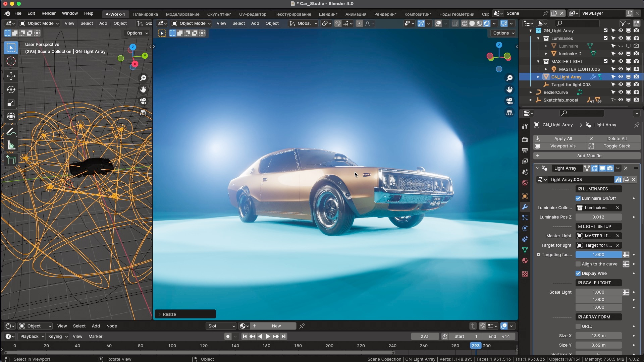Image resolution: width=644 pixels, height=362 pixels.
Task: Expand the Sketchfab_model tree item
Action: [x=531, y=100]
